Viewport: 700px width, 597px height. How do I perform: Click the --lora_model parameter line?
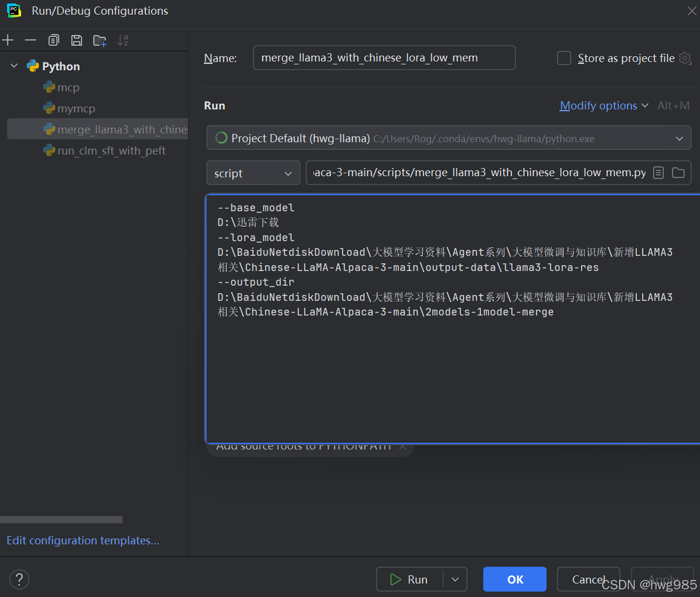(x=256, y=238)
